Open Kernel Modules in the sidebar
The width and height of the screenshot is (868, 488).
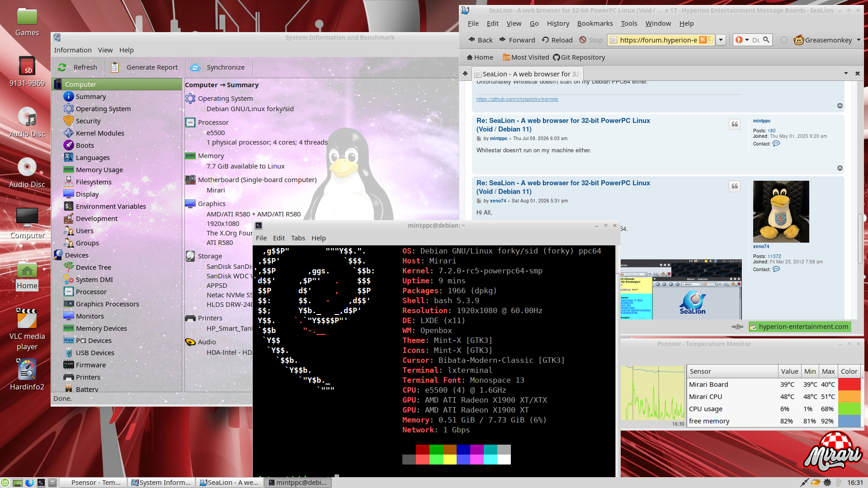(x=99, y=133)
